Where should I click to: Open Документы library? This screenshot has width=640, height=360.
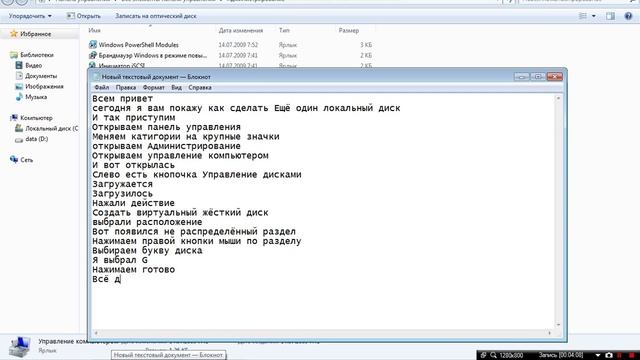pos(41,76)
